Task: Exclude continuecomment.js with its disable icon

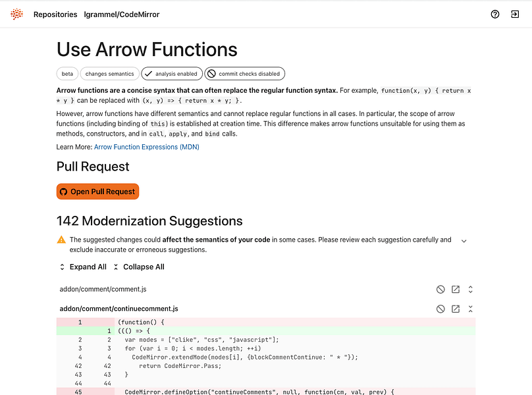Action: pos(440,309)
